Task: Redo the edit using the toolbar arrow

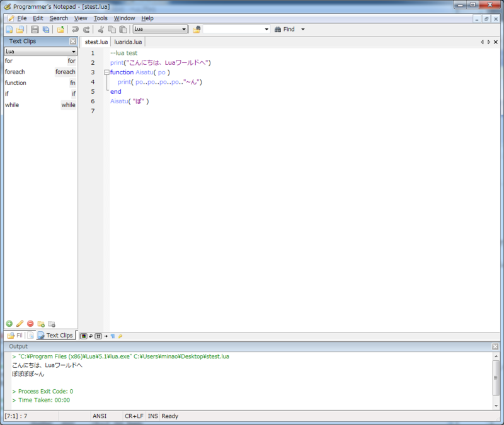Action: click(x=86, y=30)
